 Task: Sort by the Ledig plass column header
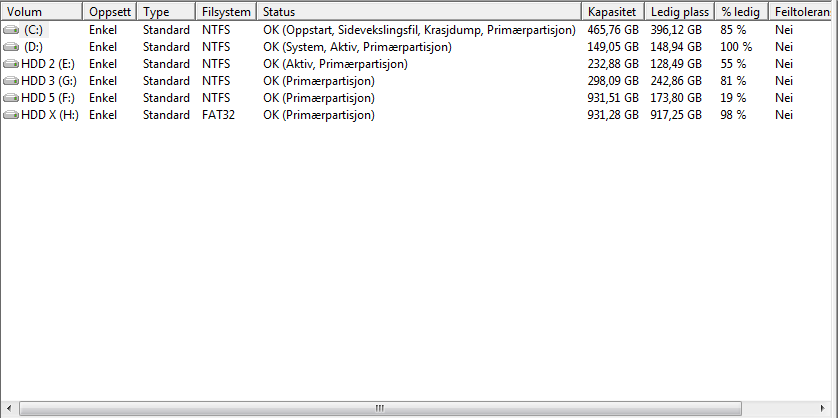[x=680, y=12]
